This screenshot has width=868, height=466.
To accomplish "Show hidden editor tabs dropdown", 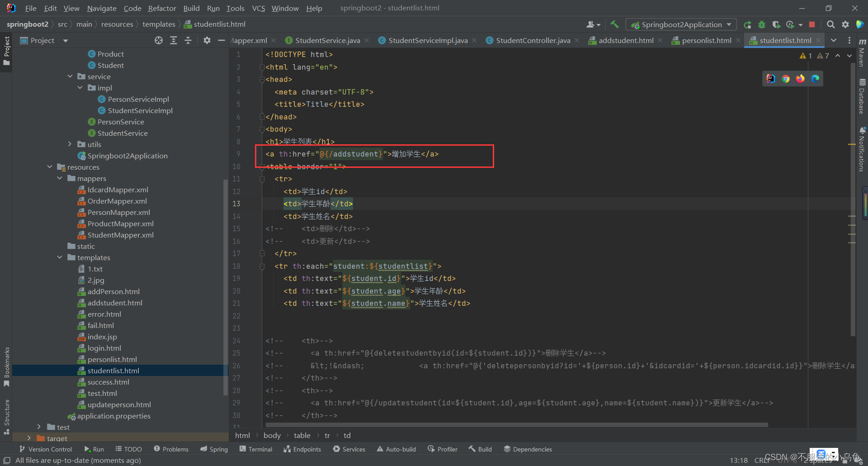I will click(834, 40).
